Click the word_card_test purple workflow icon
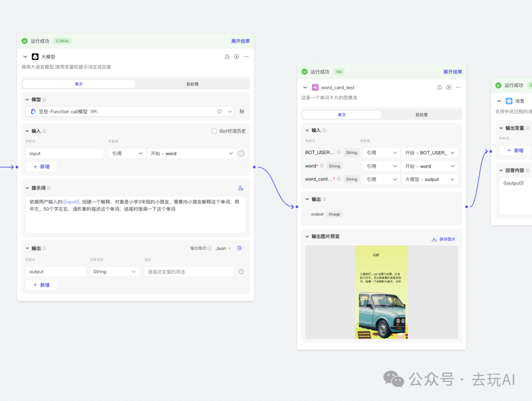 click(315, 88)
